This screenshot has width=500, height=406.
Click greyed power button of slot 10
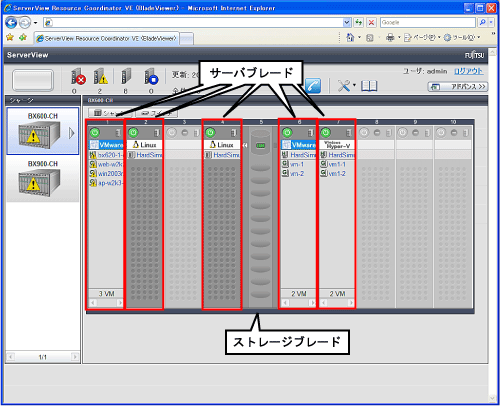click(441, 133)
